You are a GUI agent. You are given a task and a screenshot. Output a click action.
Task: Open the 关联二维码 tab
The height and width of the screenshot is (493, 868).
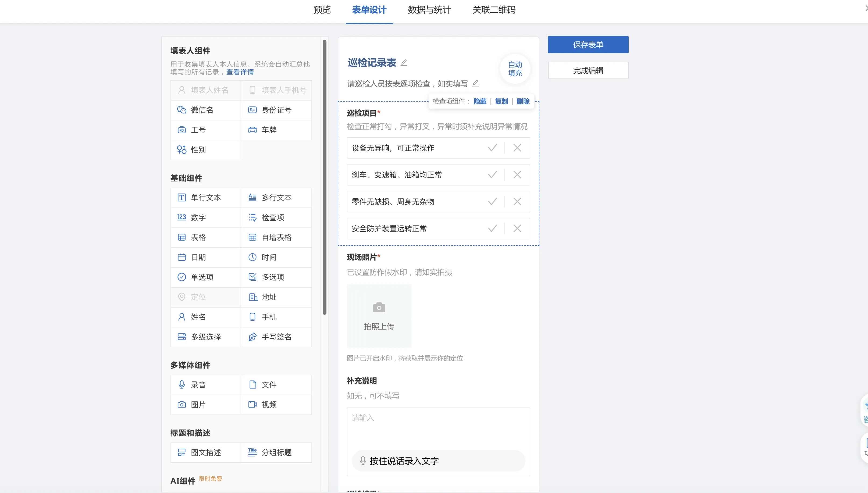[x=494, y=10]
